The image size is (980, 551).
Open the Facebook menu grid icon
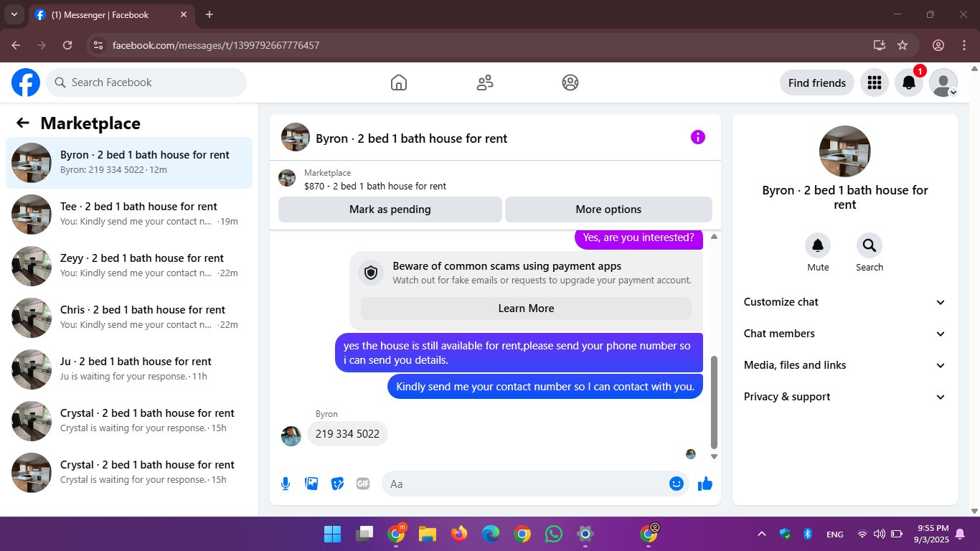pyautogui.click(x=874, y=83)
